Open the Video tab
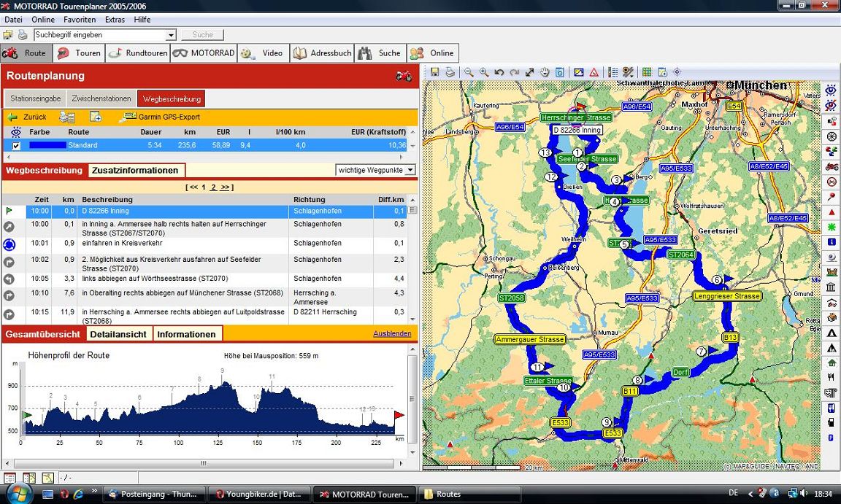The height and width of the screenshot is (504, 841). (264, 53)
